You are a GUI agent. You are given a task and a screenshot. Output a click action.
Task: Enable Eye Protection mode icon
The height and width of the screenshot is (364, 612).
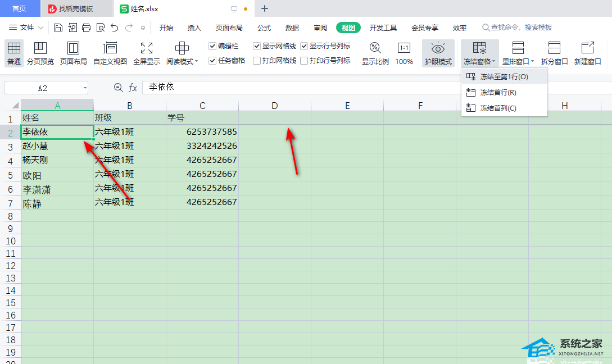tap(438, 49)
